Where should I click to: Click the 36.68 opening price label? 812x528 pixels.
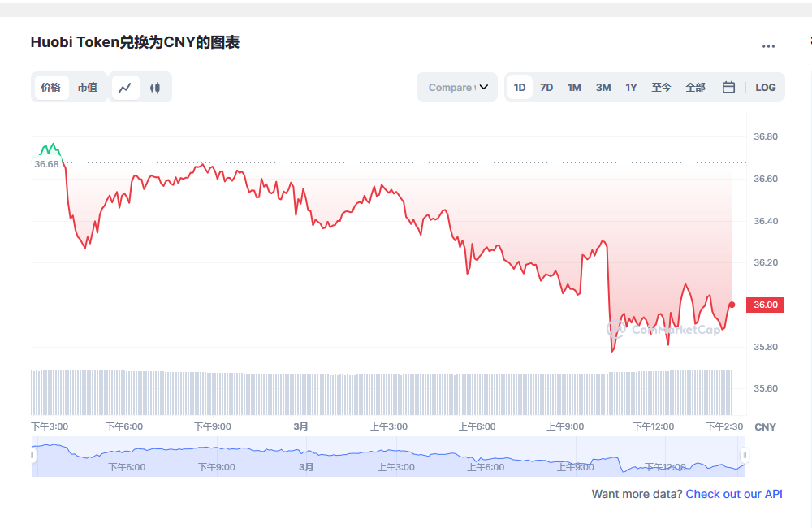[46, 164]
